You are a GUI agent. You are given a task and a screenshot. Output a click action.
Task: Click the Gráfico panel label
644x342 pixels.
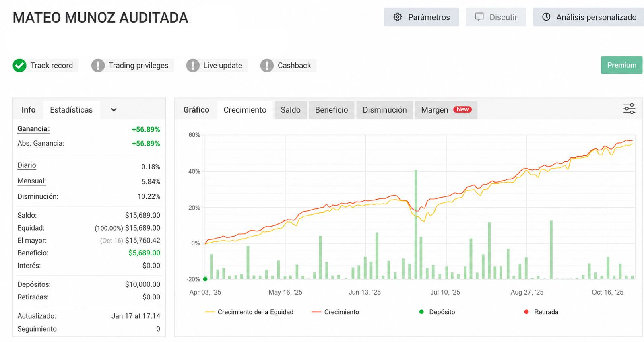pyautogui.click(x=196, y=110)
